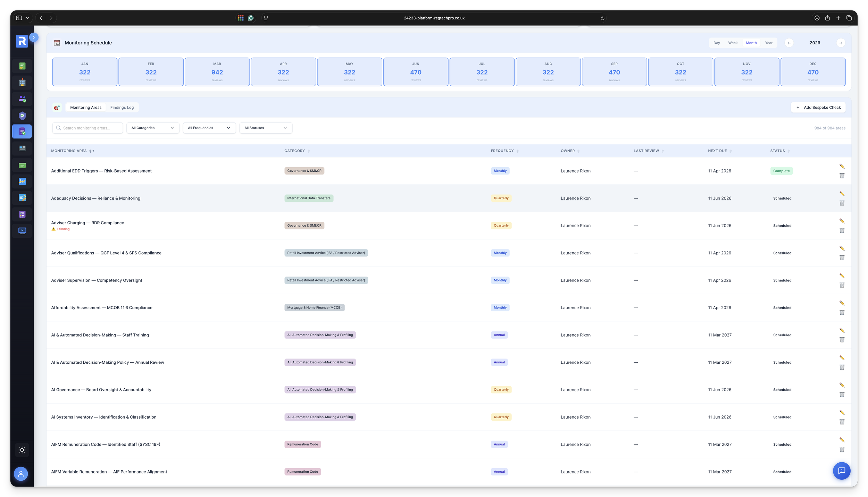Select the Monitoring Areas tab

tap(85, 107)
